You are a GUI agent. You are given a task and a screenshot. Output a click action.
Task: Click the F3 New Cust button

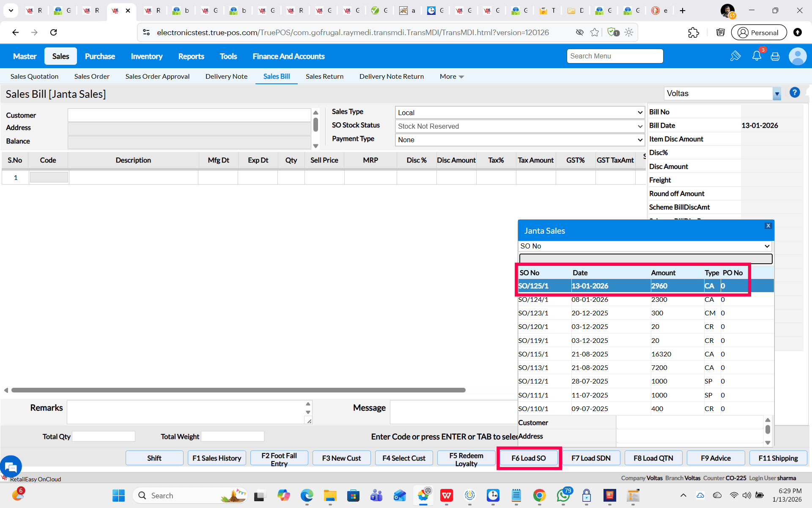[x=341, y=458]
